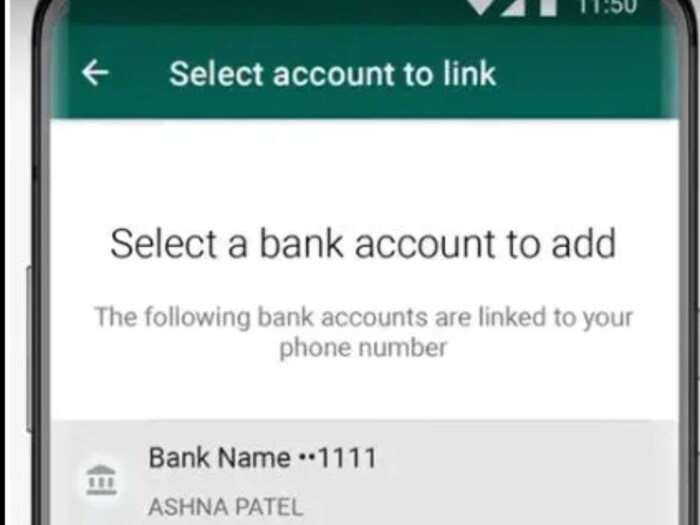Tap the blank white area below the header
The image size is (700, 525).
[364, 170]
